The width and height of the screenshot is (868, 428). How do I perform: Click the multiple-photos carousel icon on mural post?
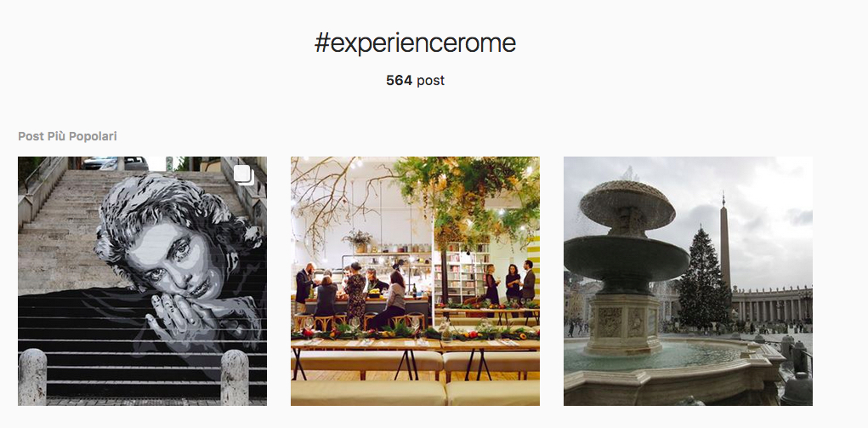pyautogui.click(x=244, y=175)
